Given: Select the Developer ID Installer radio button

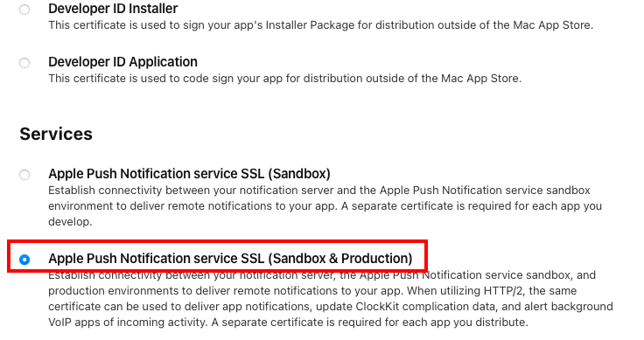Looking at the screenshot, I should [x=24, y=10].
